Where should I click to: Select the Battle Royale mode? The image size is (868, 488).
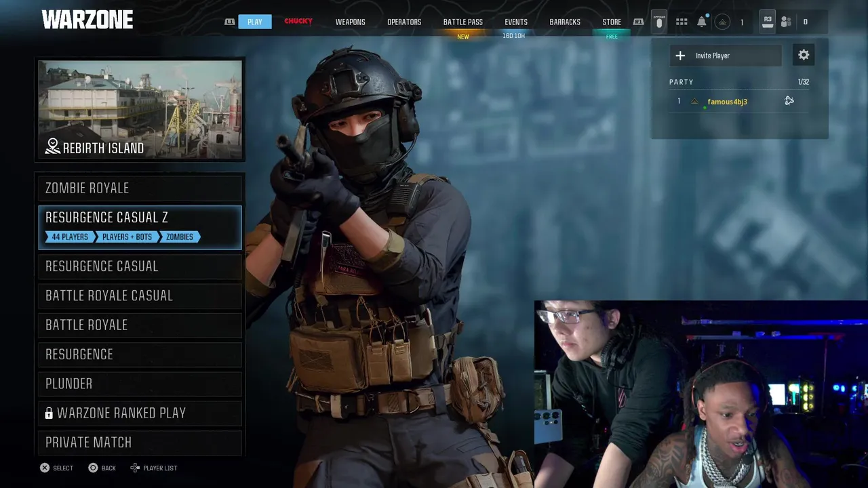click(x=140, y=325)
